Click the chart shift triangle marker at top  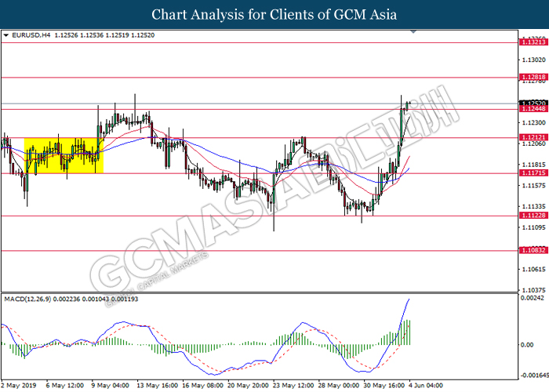click(413, 31)
